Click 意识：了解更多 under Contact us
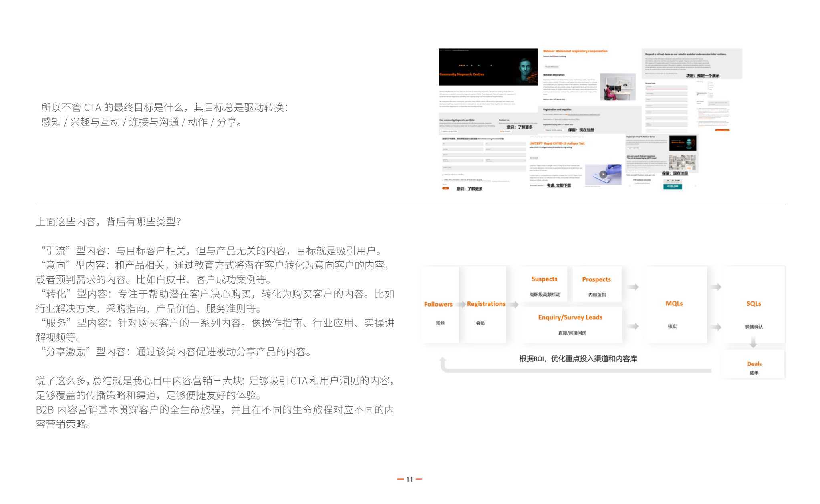Image resolution: width=820 pixels, height=504 pixels. pos(520,127)
